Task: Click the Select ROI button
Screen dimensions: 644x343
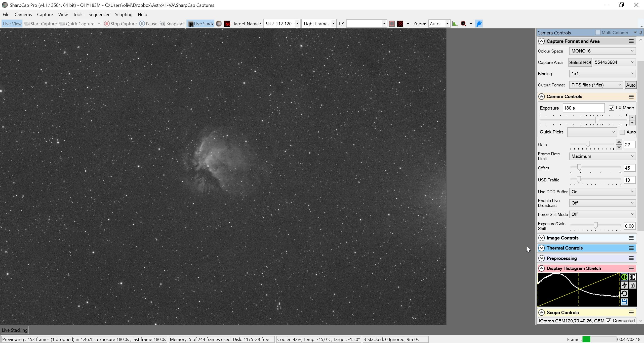Action: tap(580, 62)
